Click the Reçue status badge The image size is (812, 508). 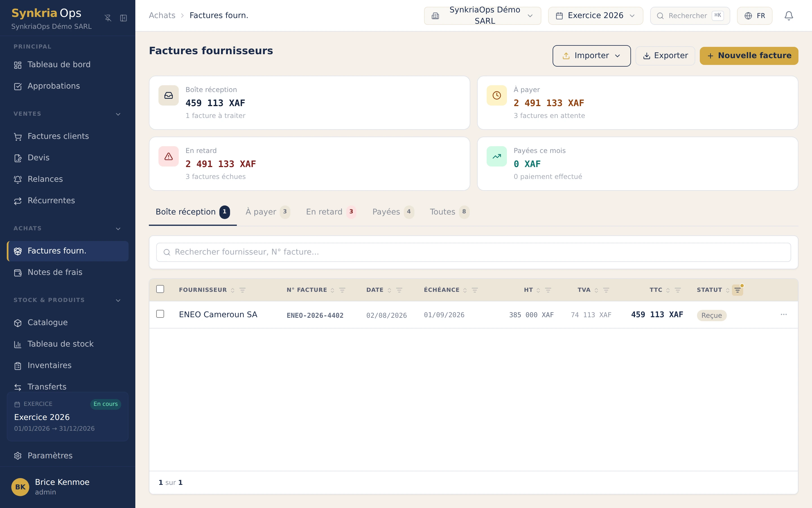click(x=711, y=316)
